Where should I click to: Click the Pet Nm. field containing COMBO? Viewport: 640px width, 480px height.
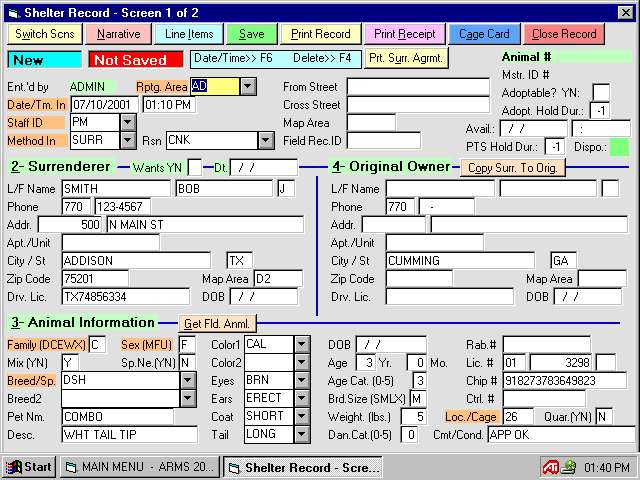pyautogui.click(x=118, y=417)
